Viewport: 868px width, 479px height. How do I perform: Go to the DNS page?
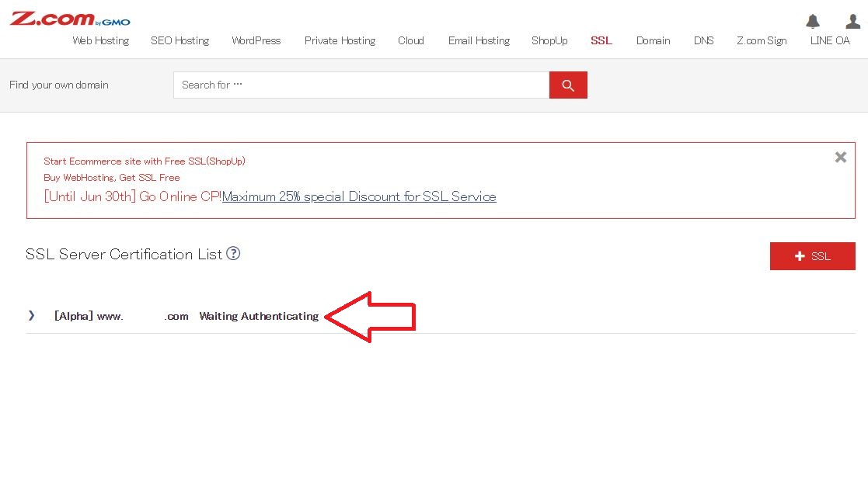pos(703,40)
